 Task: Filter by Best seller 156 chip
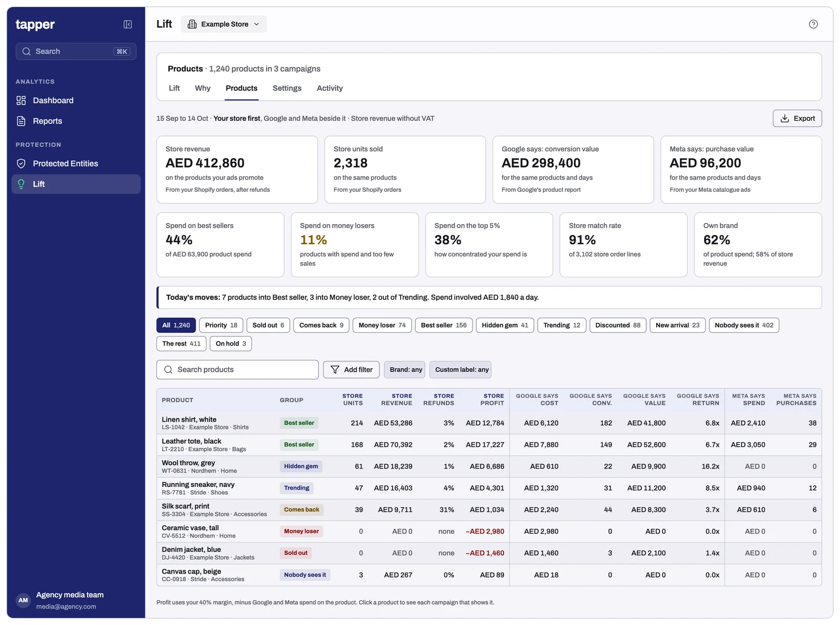click(444, 325)
